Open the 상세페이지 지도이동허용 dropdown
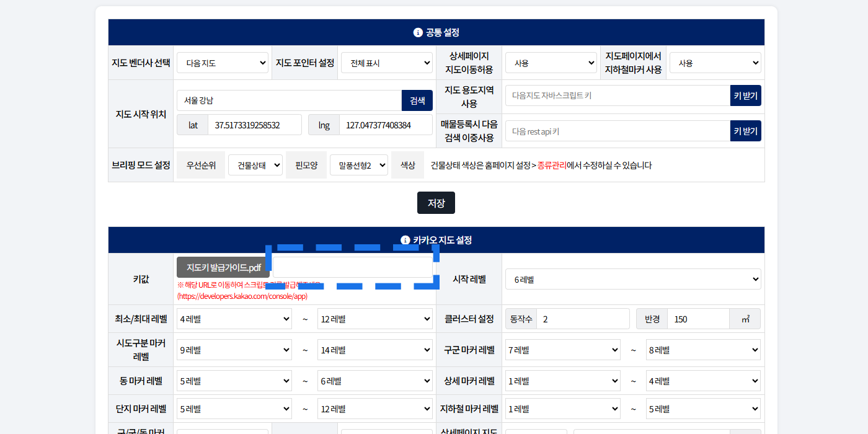 [x=551, y=63]
